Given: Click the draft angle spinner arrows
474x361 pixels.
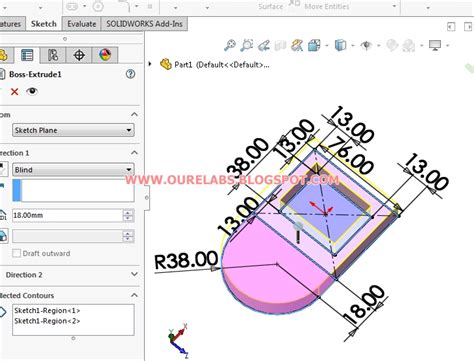Looking at the screenshot, I should click(128, 236).
